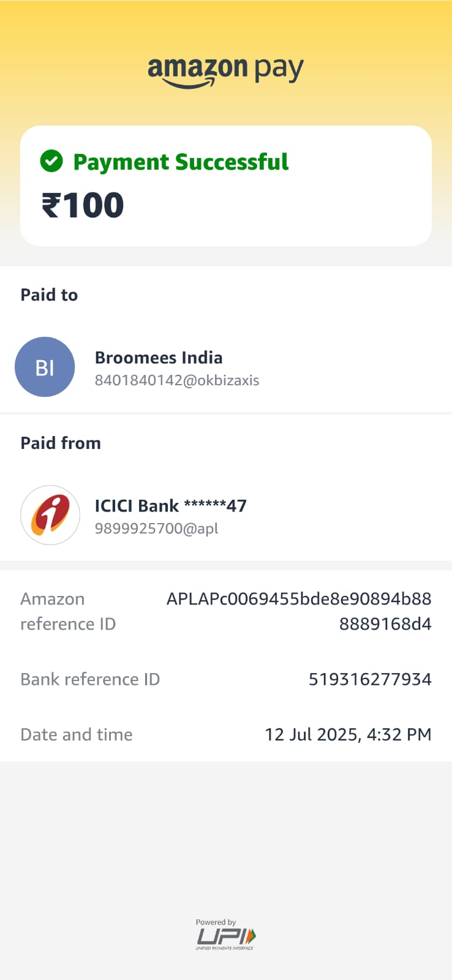Tap the Amazon reference ID label
The height and width of the screenshot is (980, 452).
point(68,611)
